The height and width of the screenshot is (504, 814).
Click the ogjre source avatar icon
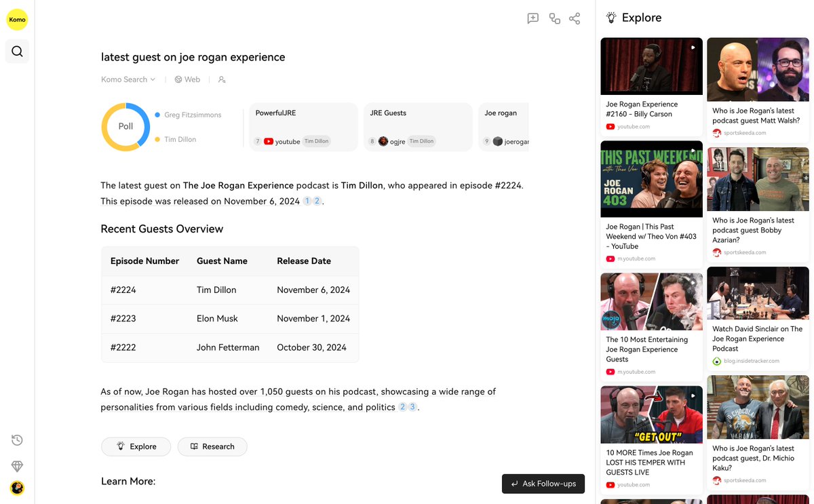383,141
